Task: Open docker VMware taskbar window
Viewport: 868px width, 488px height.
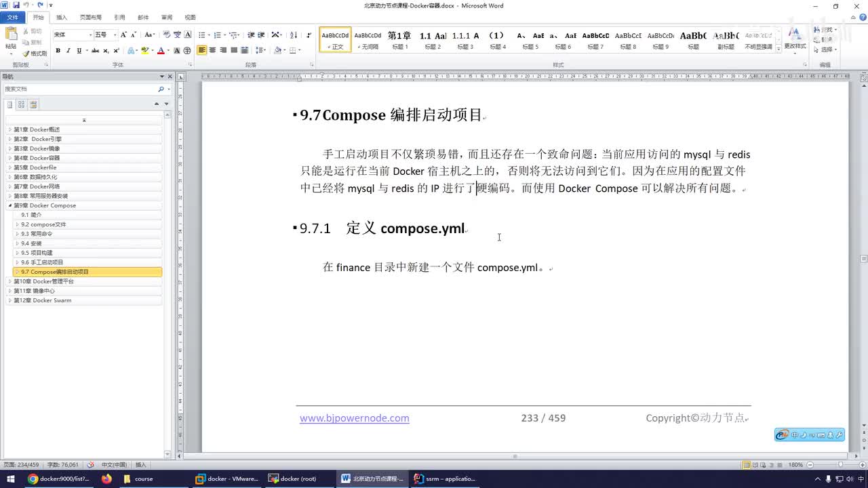Action: (226, 479)
